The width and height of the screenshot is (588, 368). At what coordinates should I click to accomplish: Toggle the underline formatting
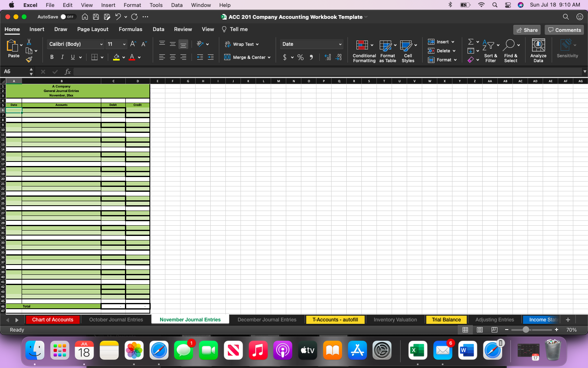click(x=72, y=57)
